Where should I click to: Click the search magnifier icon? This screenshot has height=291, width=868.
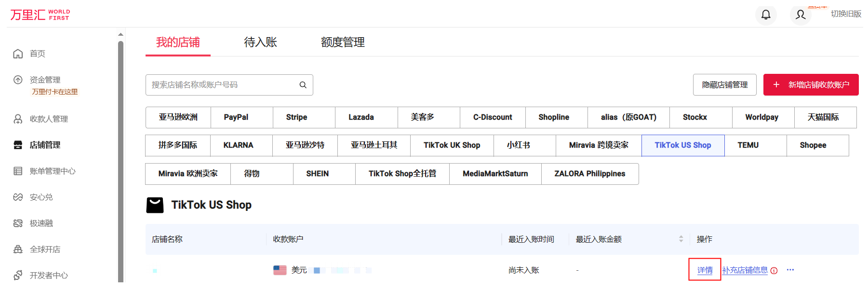pos(303,85)
